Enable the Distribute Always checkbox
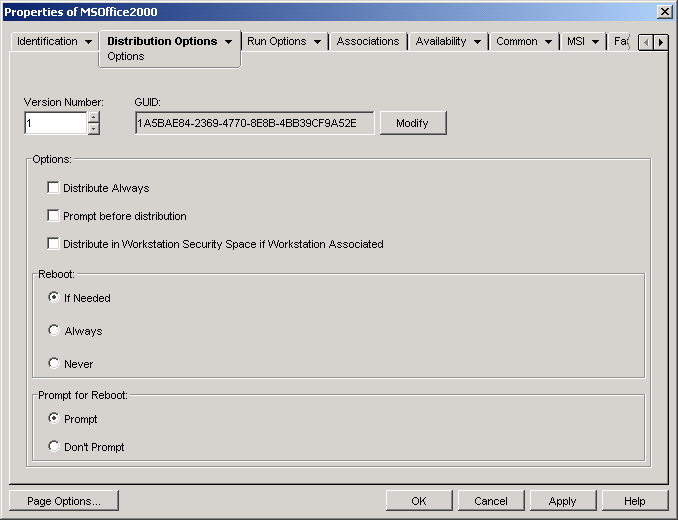This screenshot has height=520, width=678. click(53, 188)
